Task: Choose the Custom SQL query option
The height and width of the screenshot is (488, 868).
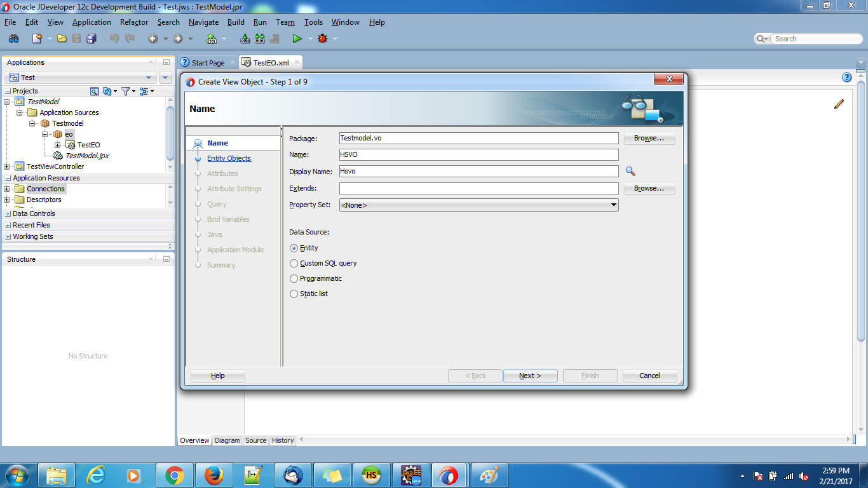Action: point(294,263)
